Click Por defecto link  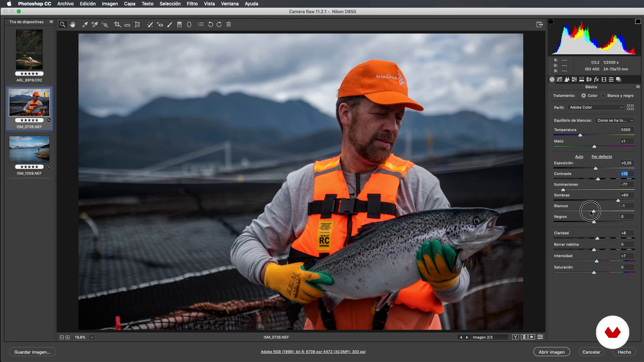point(601,157)
